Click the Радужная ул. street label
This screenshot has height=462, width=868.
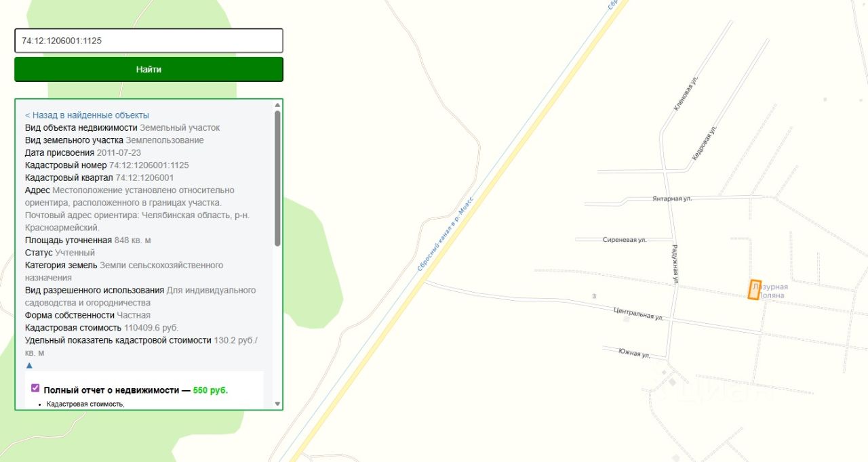(x=675, y=263)
